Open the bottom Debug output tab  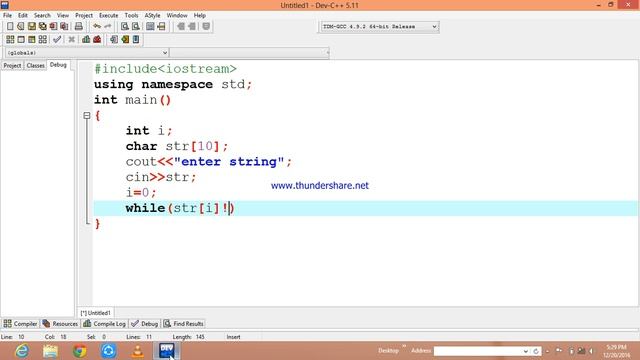click(144, 324)
